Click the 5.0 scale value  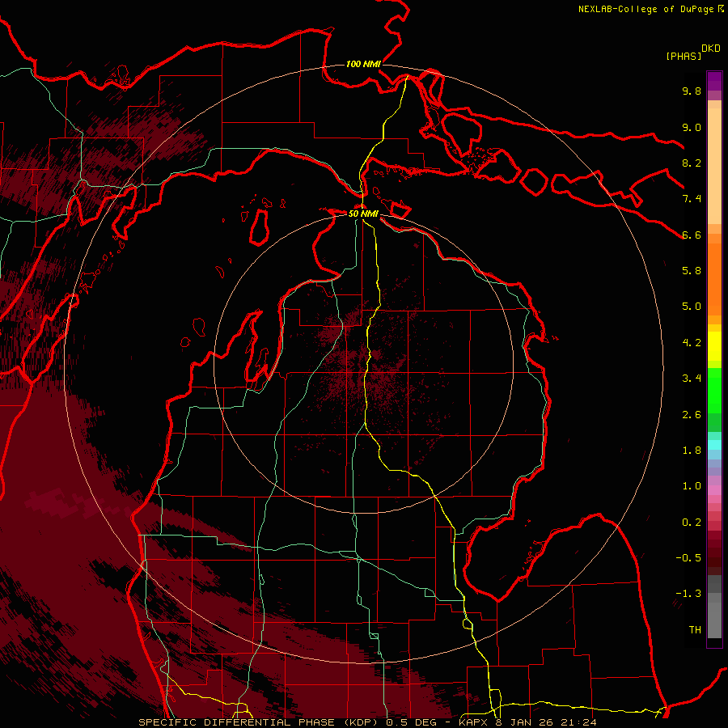(x=692, y=307)
